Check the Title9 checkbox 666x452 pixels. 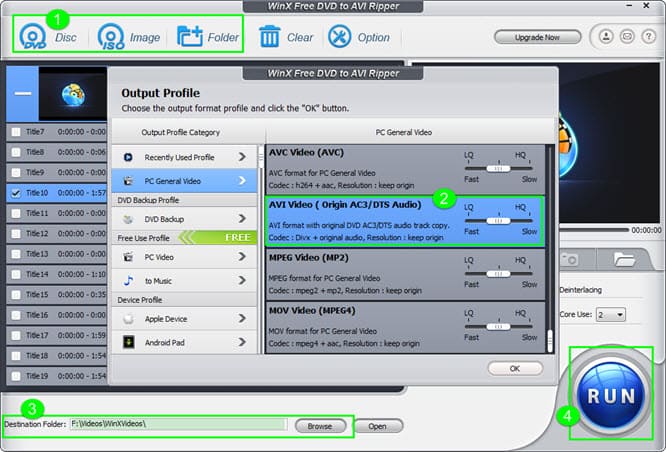click(16, 172)
